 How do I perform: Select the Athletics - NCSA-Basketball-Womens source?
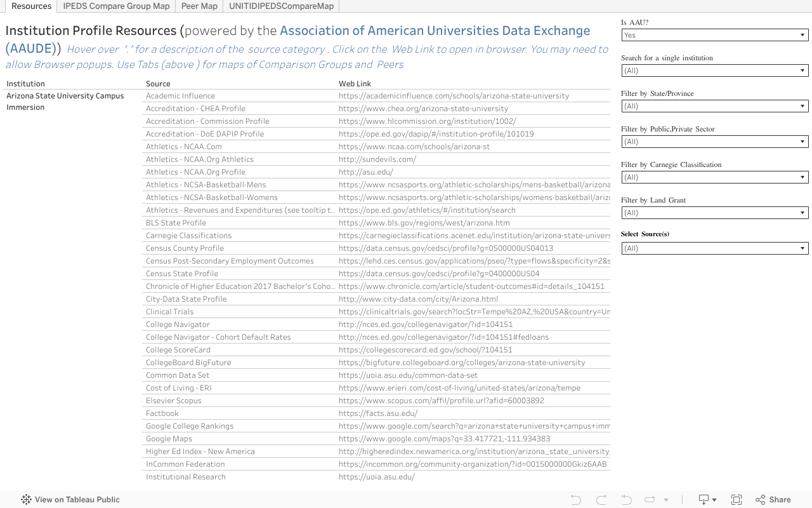212,197
